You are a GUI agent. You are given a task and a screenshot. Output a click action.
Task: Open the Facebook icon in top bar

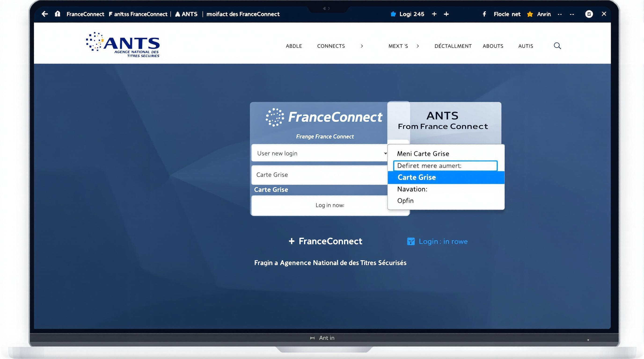484,14
